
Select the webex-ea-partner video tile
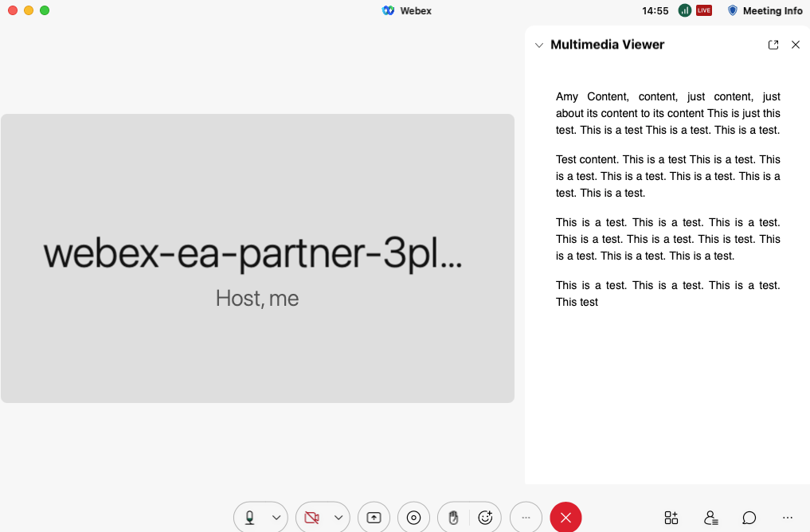(x=257, y=258)
